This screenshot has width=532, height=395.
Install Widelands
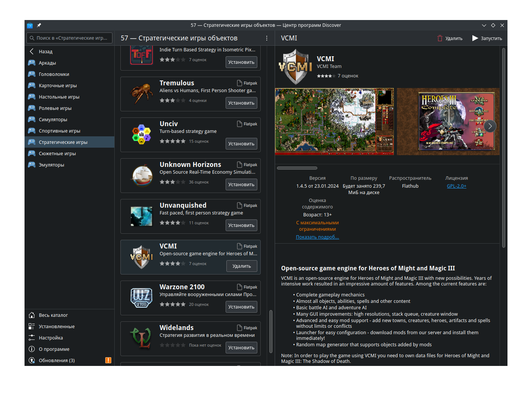241,348
